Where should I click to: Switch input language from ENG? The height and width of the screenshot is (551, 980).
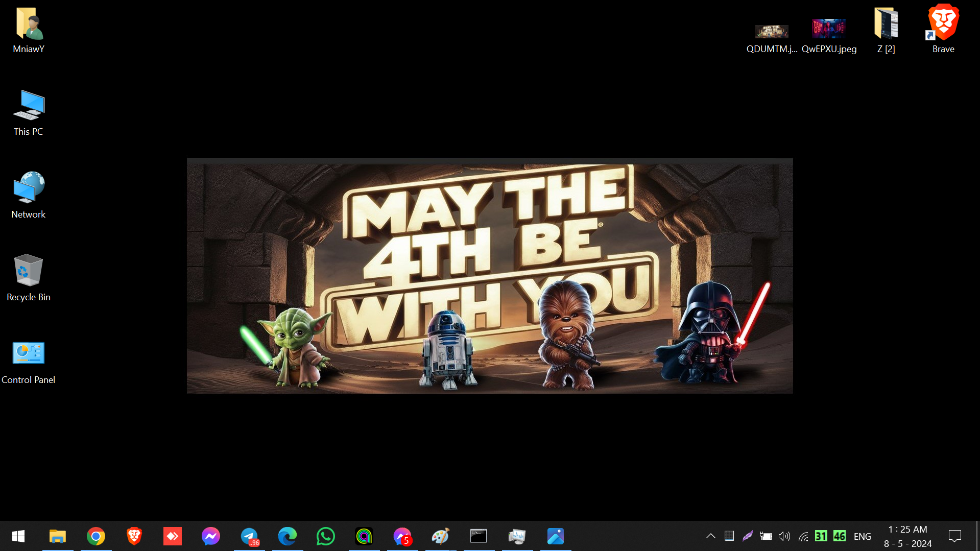click(x=862, y=537)
